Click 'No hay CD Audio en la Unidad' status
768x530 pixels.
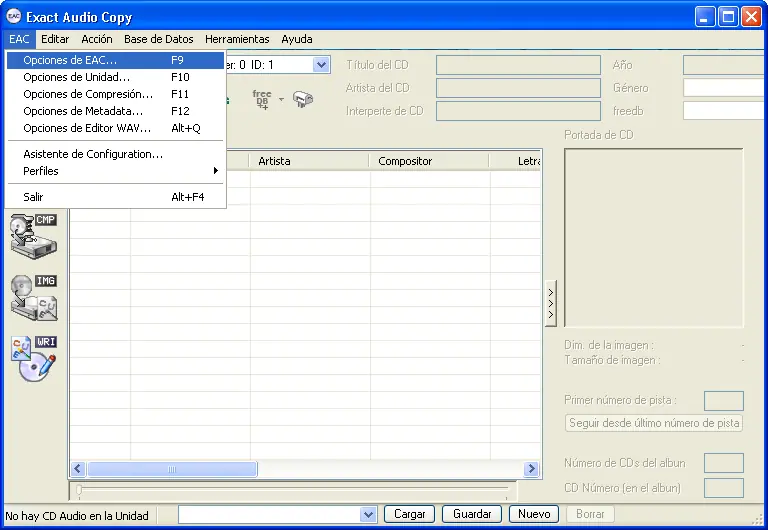pos(77,516)
